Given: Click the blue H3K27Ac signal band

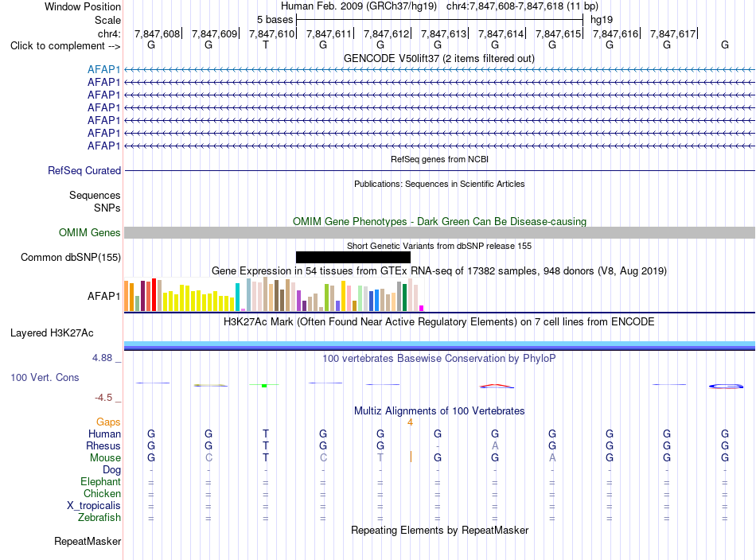Looking at the screenshot, I should click(x=439, y=345).
